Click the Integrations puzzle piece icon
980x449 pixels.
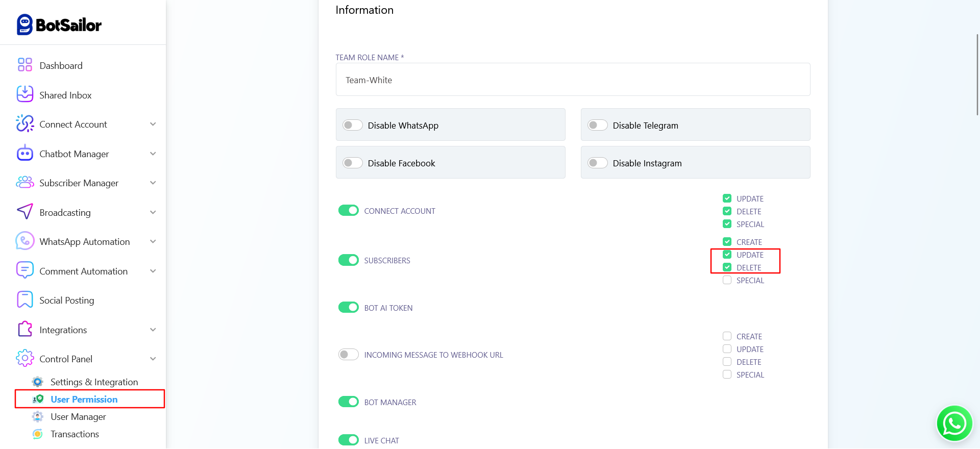[24, 329]
